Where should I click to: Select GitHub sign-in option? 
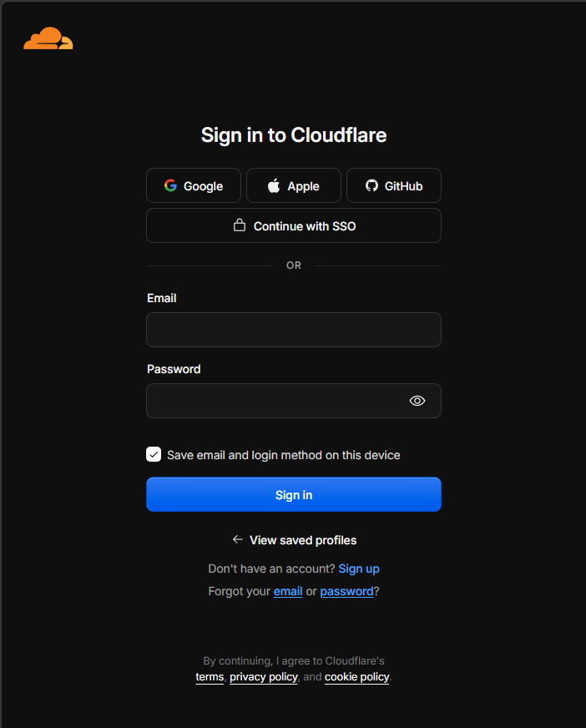[394, 185]
